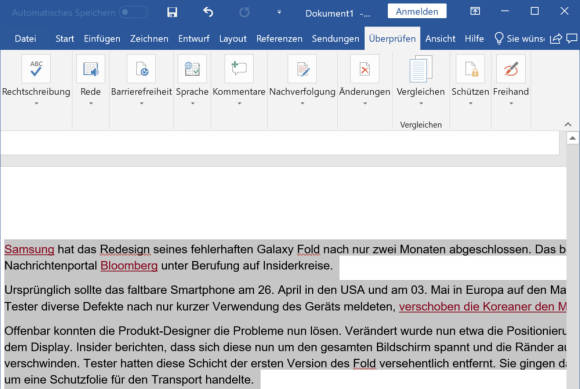Click the Änderungen reject icon
The height and width of the screenshot is (389, 580).
[365, 69]
